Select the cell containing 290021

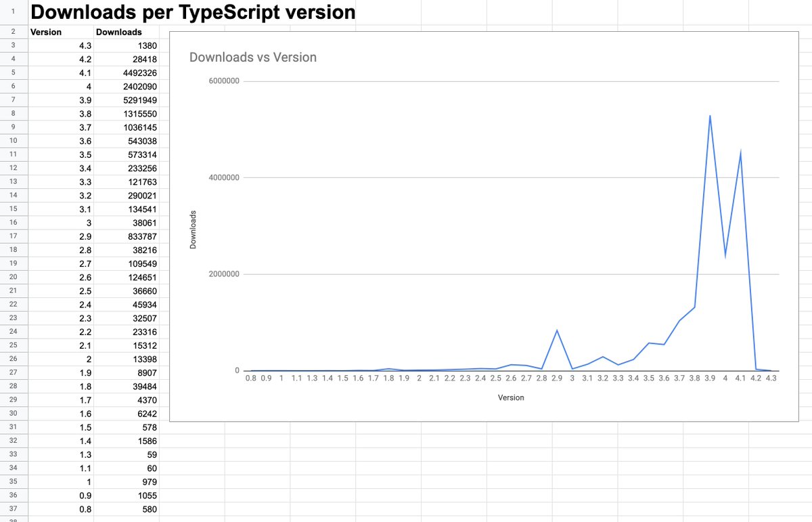[127, 195]
